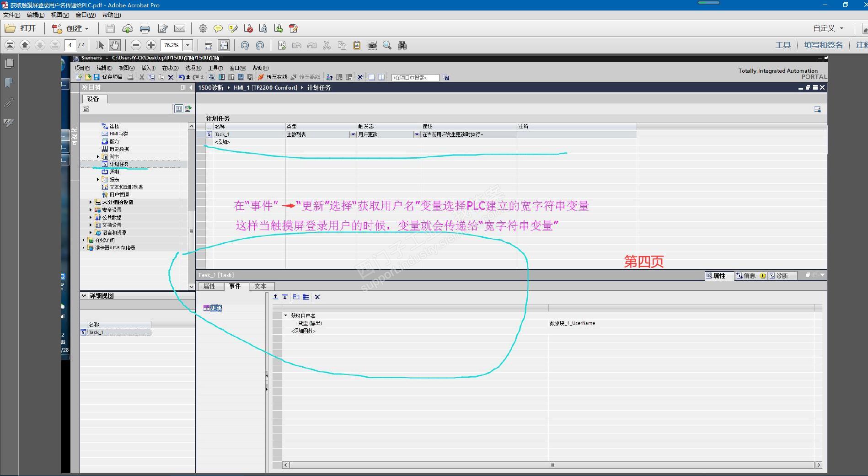
Task: Click the 76.2% zoom value field
Action: [x=172, y=45]
